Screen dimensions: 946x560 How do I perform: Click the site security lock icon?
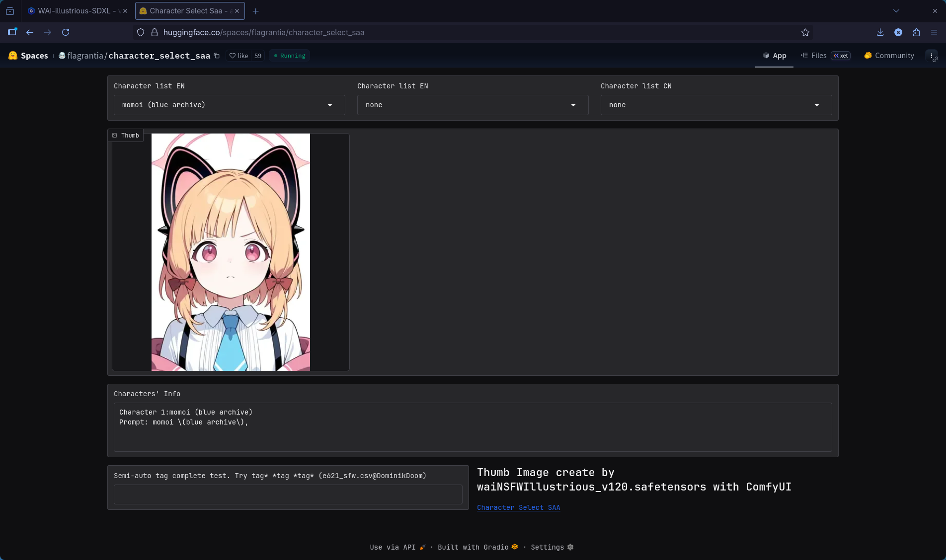[155, 32]
